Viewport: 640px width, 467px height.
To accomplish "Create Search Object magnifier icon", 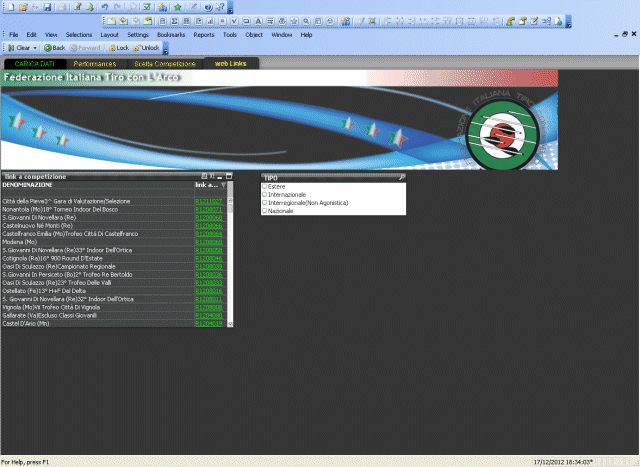I will tap(306, 21).
